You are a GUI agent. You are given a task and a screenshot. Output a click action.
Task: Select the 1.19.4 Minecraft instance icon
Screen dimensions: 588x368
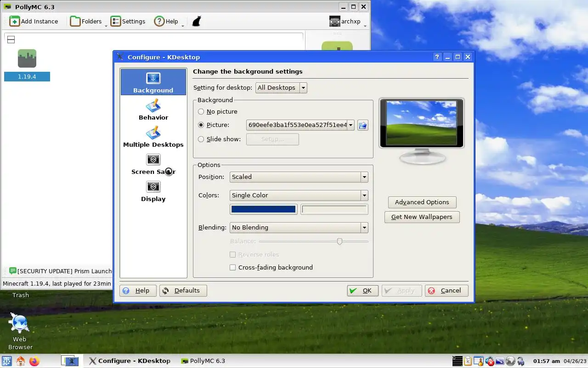tap(27, 58)
